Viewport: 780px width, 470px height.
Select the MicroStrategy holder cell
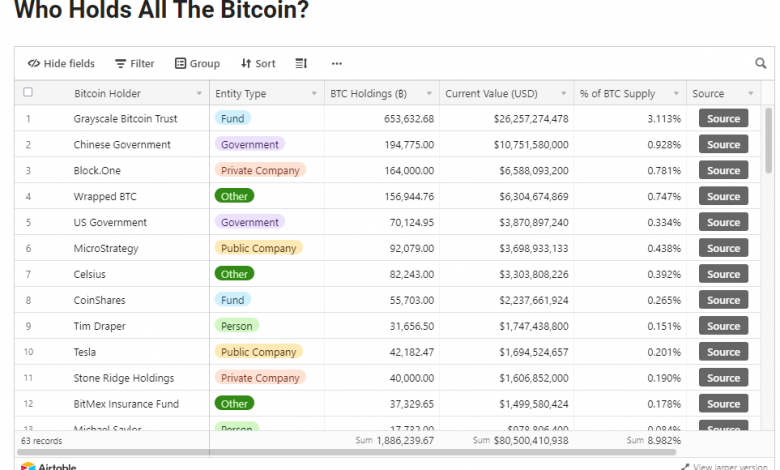[106, 248]
